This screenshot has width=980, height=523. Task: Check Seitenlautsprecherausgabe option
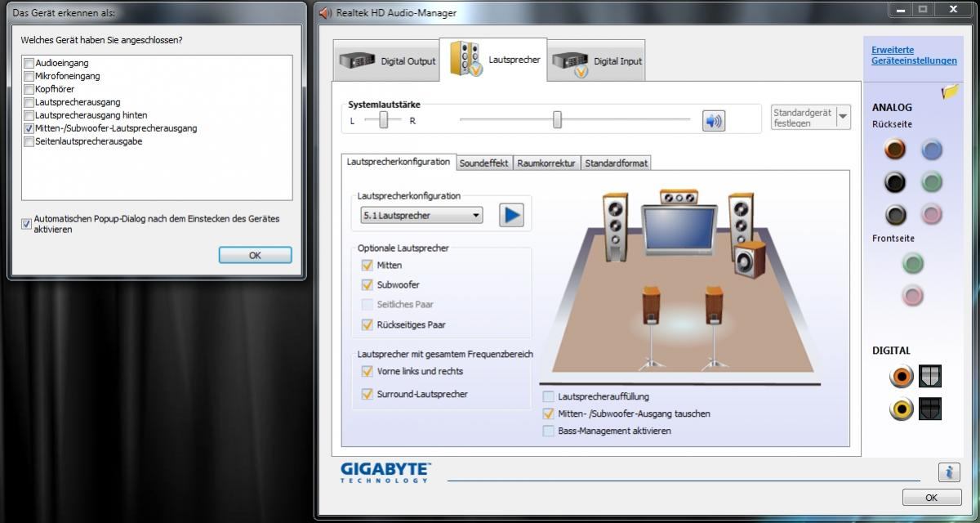pyautogui.click(x=29, y=141)
